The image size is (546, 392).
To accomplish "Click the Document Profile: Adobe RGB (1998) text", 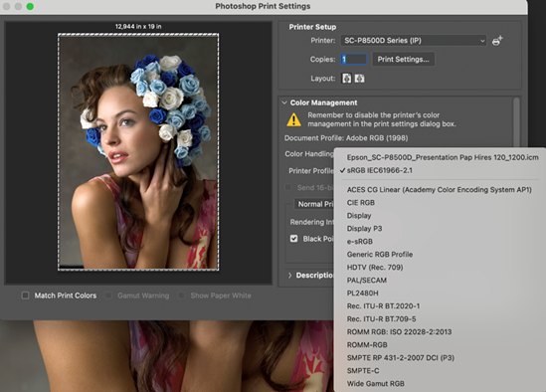I will coord(346,138).
